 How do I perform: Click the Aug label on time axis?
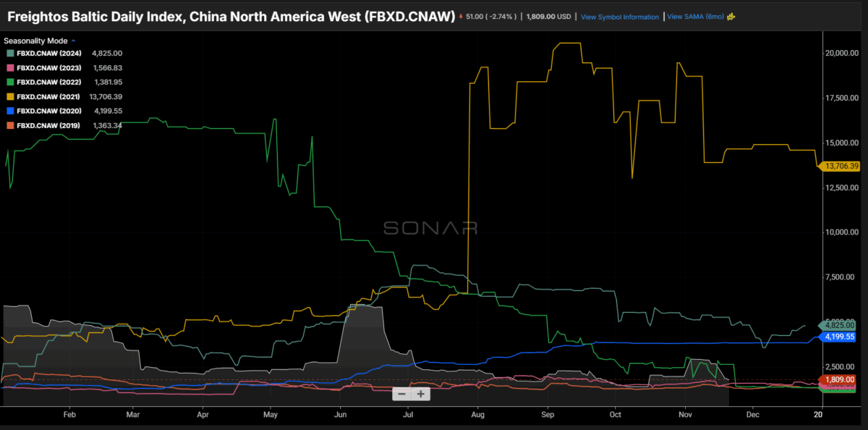[x=477, y=416]
